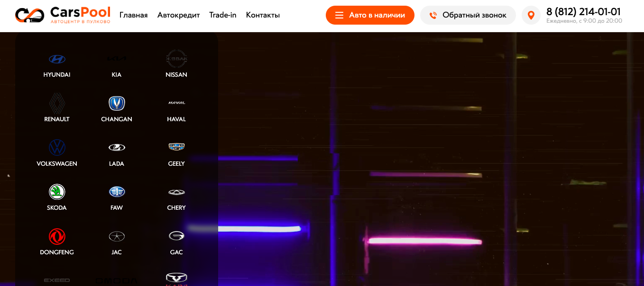Image resolution: width=644 pixels, height=286 pixels.
Task: Choose the Geely brand logo
Action: 176,147
